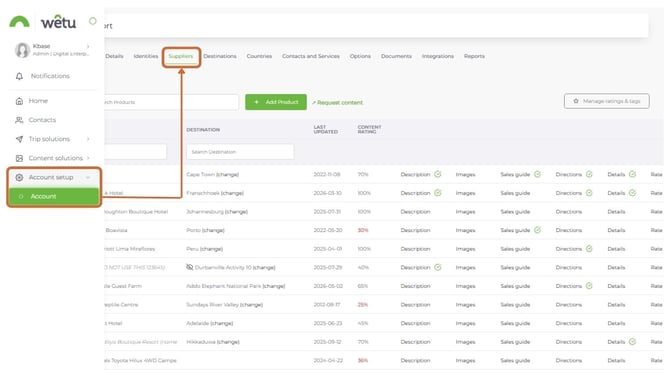Change destination for Peru row
670x373 pixels.
coord(211,249)
